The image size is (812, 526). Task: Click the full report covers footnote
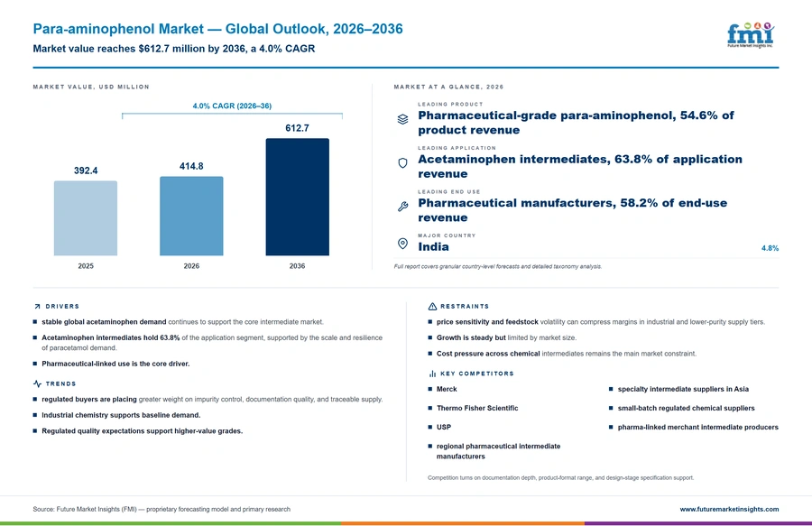coord(498,267)
